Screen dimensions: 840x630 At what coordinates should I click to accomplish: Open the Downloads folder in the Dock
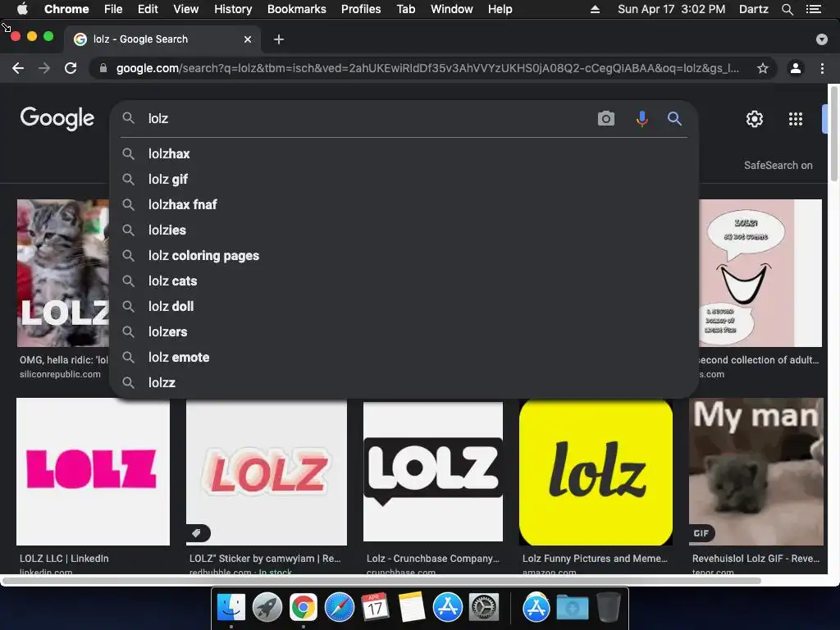(x=572, y=608)
